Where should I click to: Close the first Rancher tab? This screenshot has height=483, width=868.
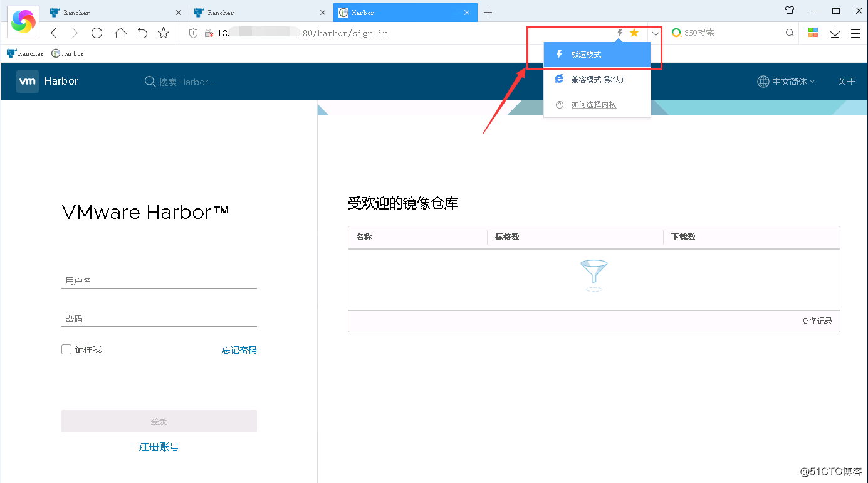(x=179, y=13)
